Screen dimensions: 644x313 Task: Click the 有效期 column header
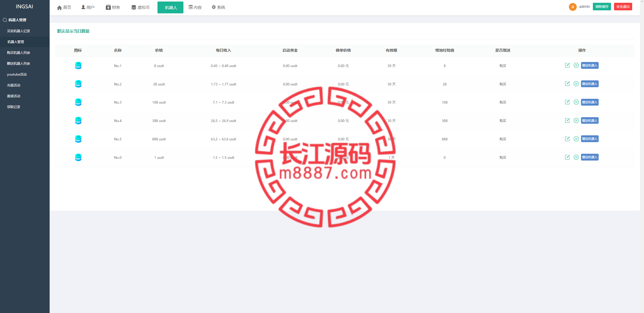(391, 50)
